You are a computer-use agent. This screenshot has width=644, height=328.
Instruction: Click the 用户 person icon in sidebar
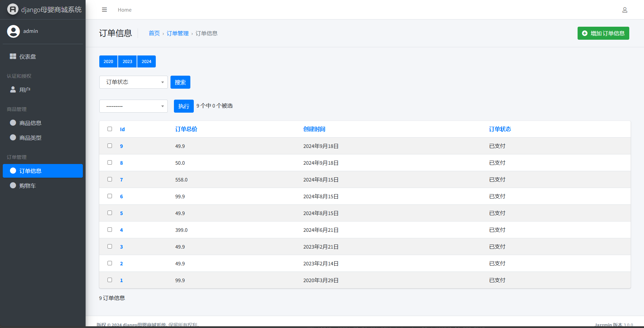[13, 89]
